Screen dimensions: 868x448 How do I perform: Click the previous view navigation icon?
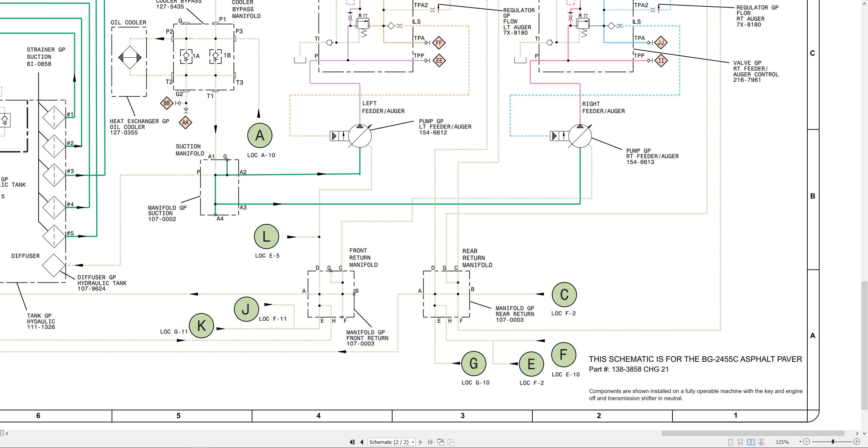pos(441,442)
